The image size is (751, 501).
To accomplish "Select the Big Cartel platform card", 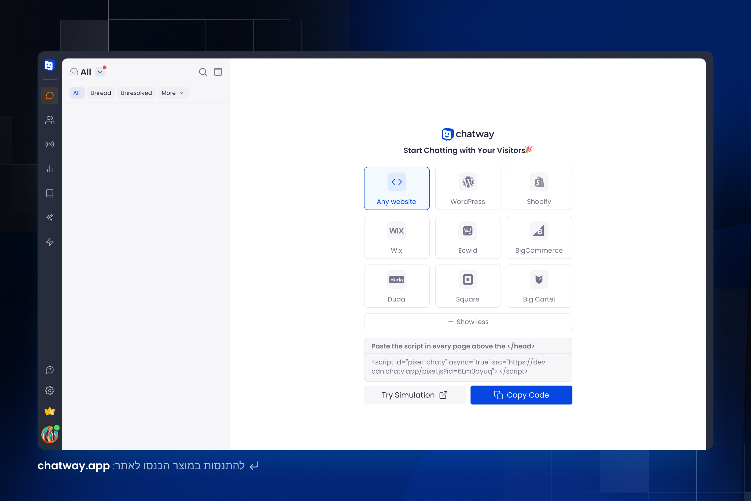I will [539, 286].
